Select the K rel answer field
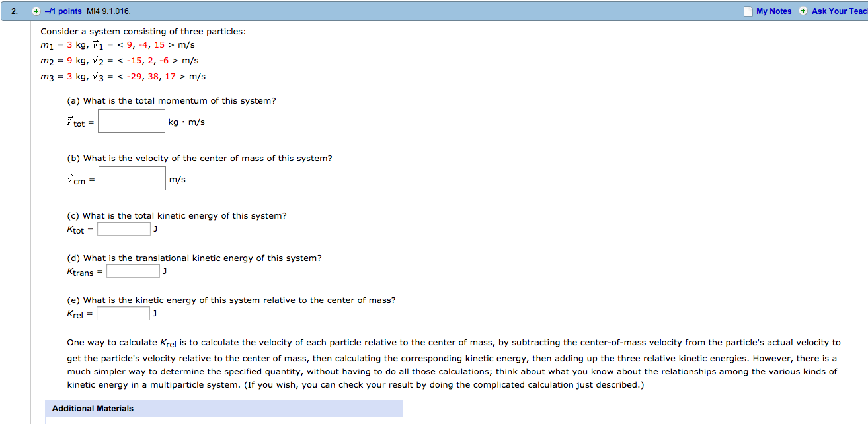This screenshot has width=868, height=424. 124,314
